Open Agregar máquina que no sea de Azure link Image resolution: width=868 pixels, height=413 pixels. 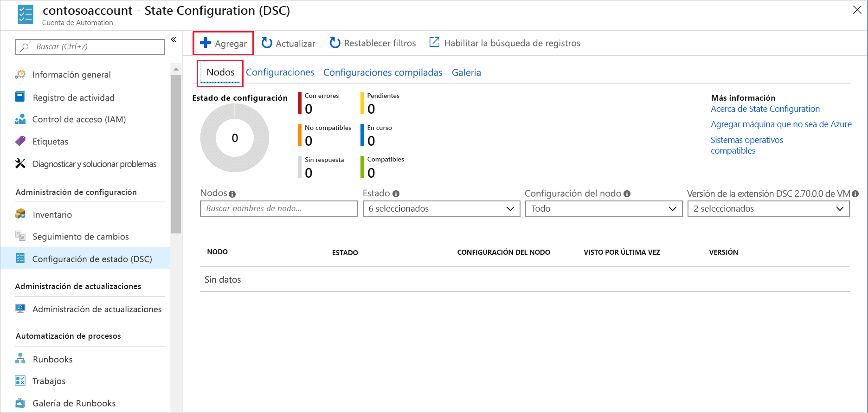point(781,124)
